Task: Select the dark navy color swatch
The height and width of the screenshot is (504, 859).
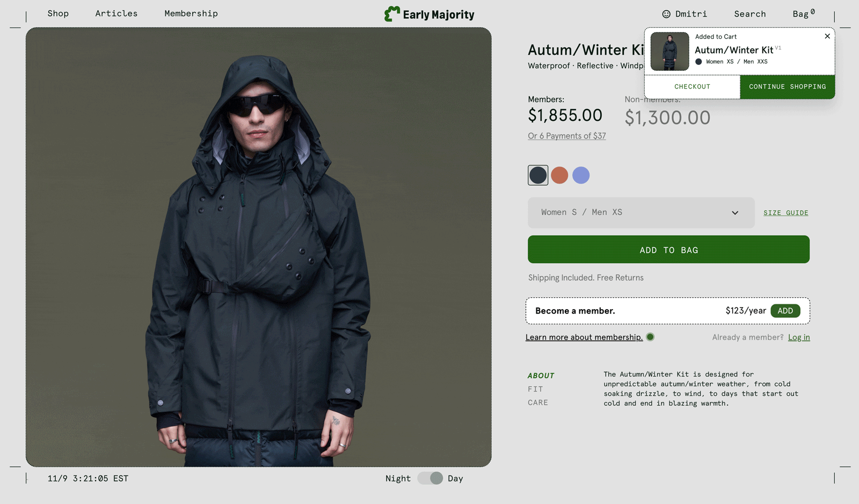Action: pyautogui.click(x=538, y=175)
